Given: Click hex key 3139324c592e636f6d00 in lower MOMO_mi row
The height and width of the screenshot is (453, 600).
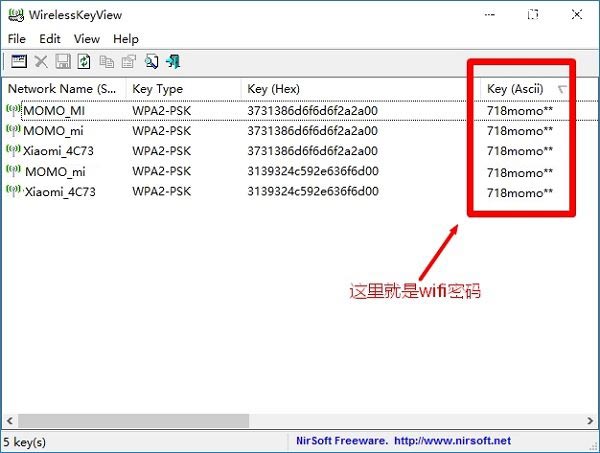Looking at the screenshot, I should pyautogui.click(x=313, y=171).
